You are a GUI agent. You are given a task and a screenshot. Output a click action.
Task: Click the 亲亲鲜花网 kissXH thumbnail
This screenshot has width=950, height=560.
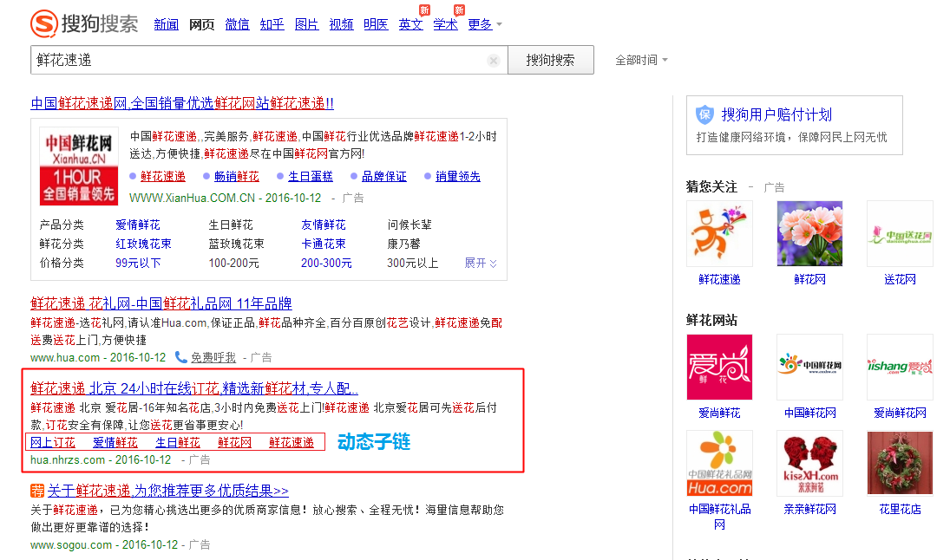pos(809,463)
